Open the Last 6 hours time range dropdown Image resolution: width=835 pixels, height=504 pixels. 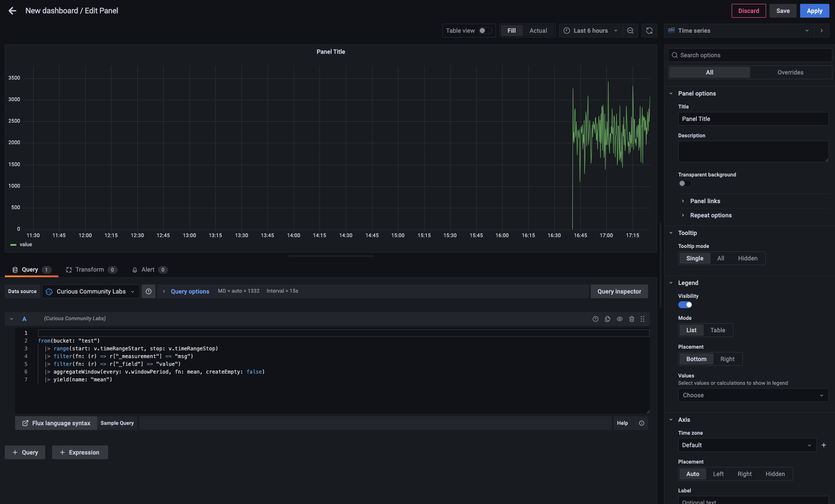pos(590,31)
